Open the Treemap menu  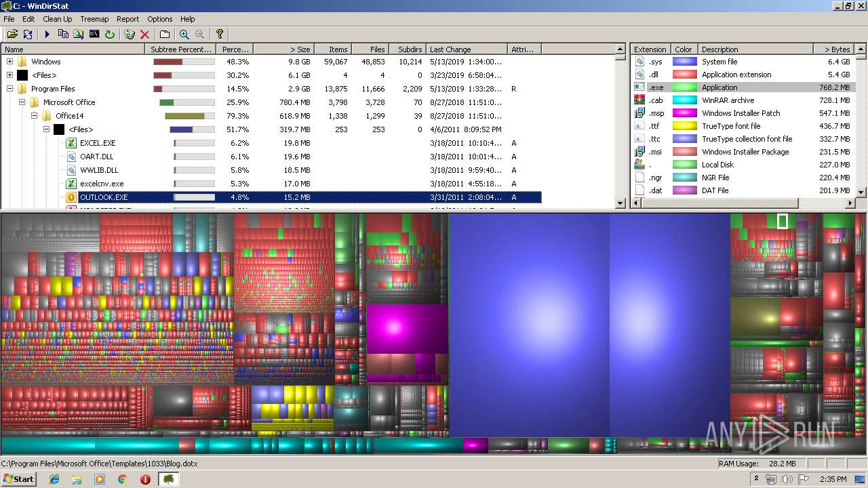94,19
